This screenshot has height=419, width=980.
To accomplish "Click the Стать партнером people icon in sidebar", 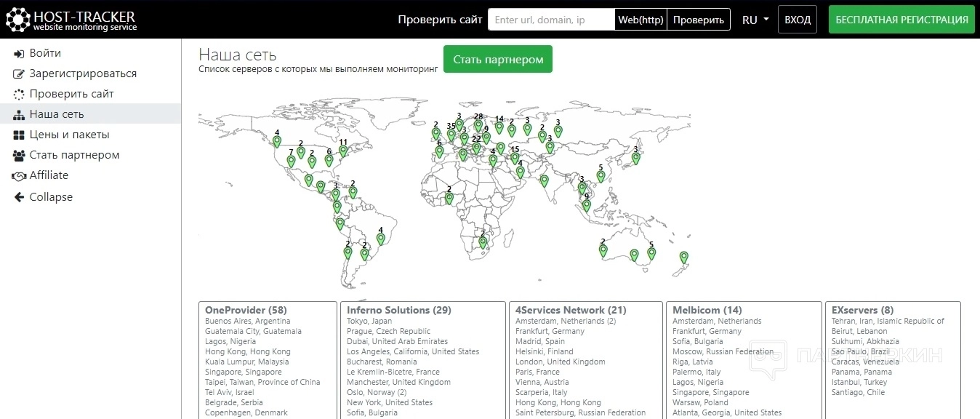I will [19, 156].
